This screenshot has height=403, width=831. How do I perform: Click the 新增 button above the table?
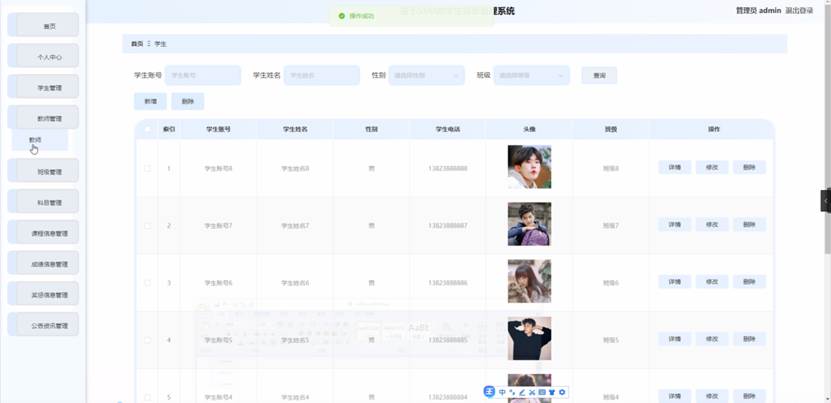[150, 101]
